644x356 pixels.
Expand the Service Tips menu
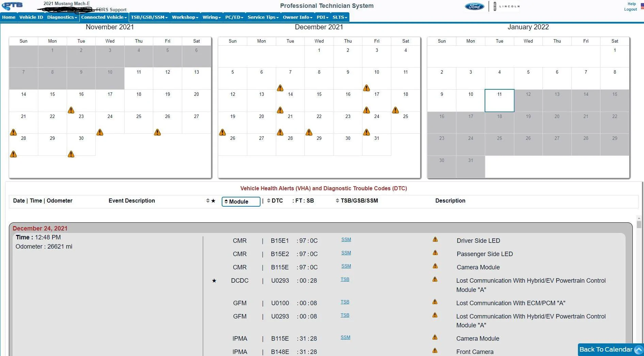[x=263, y=17]
